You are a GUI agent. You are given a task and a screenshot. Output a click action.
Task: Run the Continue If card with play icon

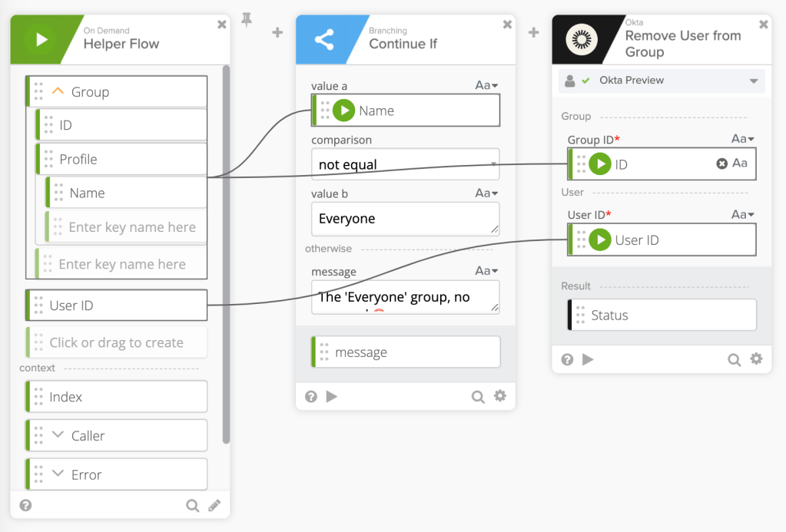[332, 396]
